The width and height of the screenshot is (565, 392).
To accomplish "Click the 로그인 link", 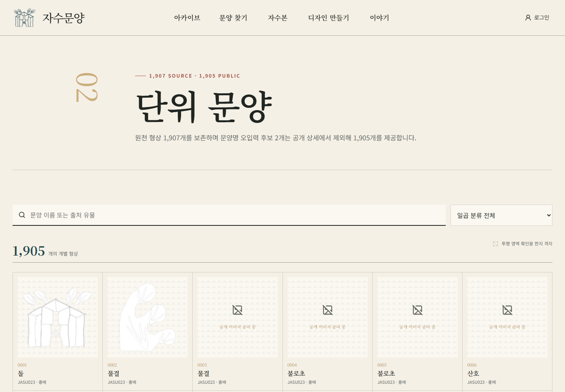I will point(541,18).
